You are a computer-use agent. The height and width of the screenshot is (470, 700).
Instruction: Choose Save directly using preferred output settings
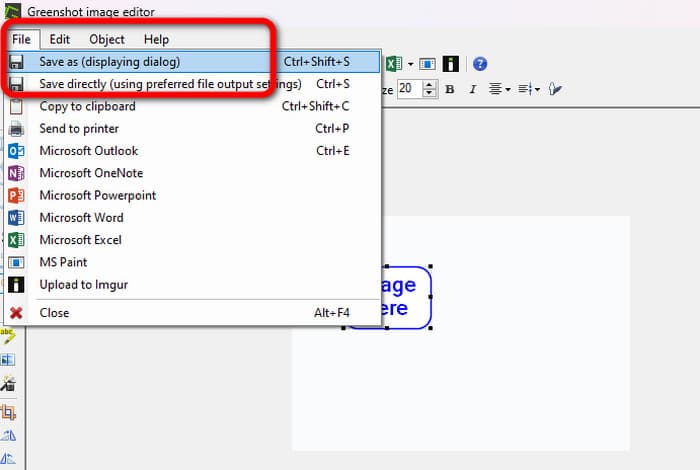192,84
